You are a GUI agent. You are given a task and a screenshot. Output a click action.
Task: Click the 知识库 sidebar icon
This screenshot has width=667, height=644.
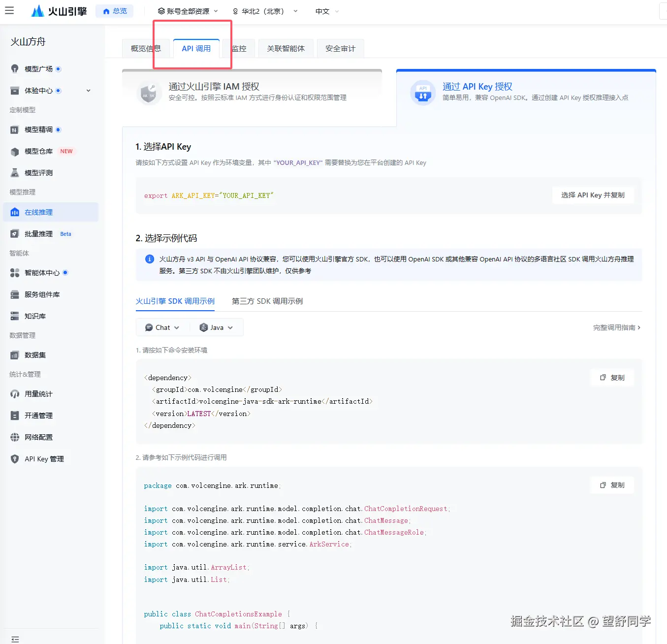click(x=15, y=316)
